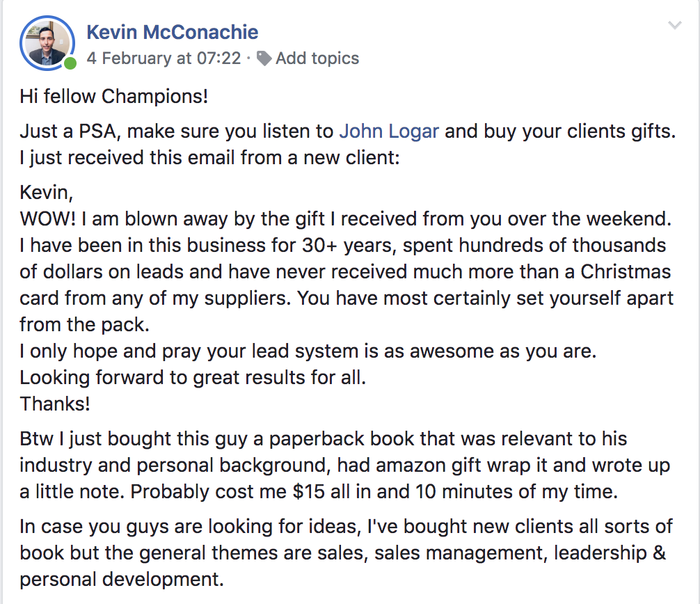Click the "Hi fellow Champions!" greeting line

[x=114, y=96]
